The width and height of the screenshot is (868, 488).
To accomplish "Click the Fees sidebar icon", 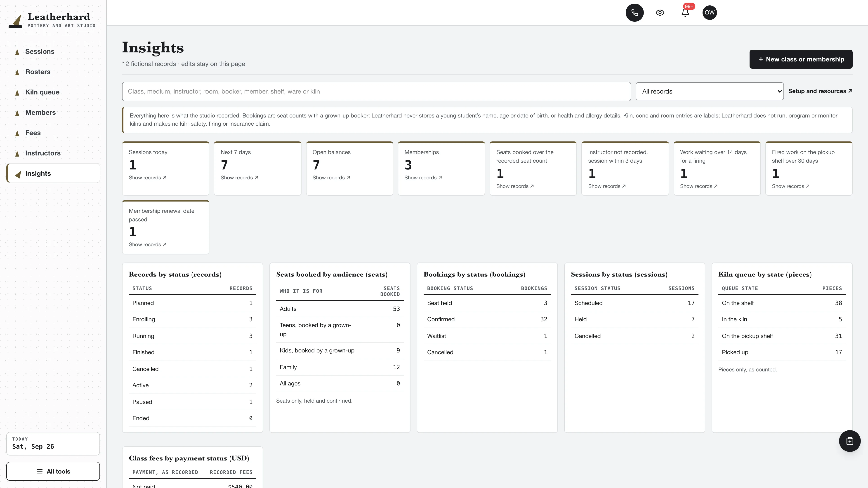I will click(x=17, y=133).
